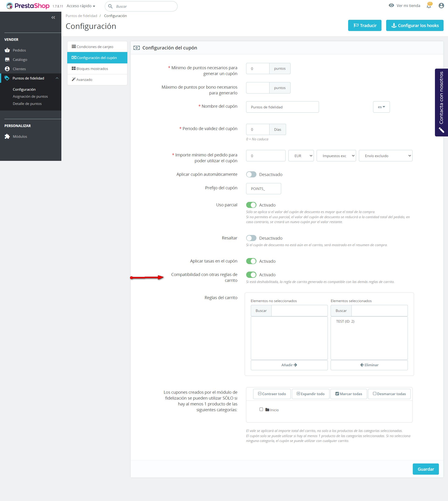448x501 pixels.
Task: Click Configurar los hooks button
Action: tap(415, 26)
